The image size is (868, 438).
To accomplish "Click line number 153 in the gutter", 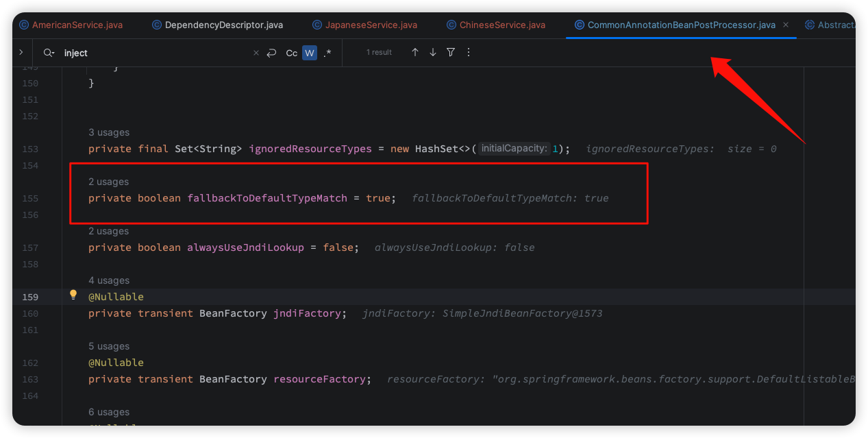I will [x=30, y=149].
